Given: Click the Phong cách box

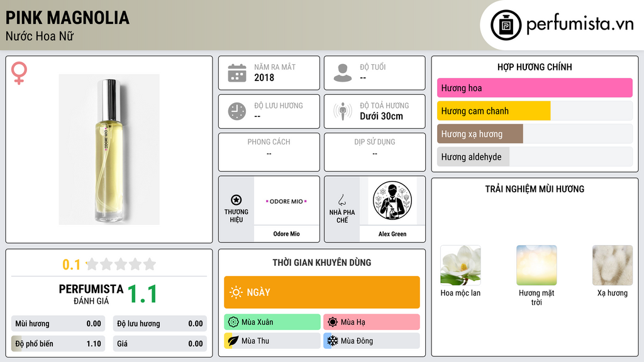Looking at the screenshot, I should tap(269, 152).
